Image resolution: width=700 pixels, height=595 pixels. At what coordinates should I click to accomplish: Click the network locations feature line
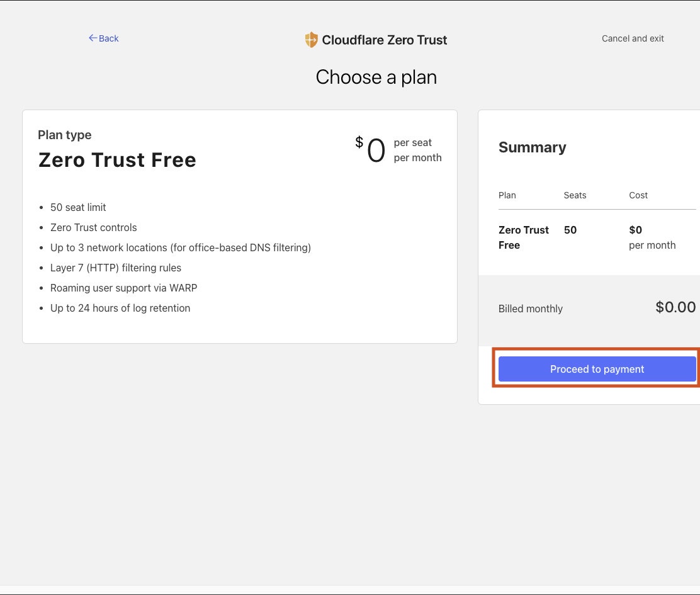click(181, 247)
